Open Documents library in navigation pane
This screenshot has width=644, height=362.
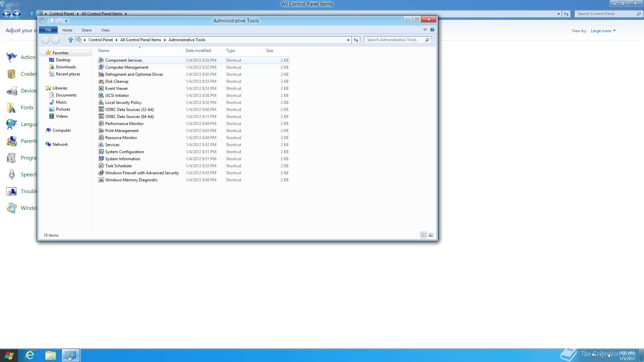point(66,95)
